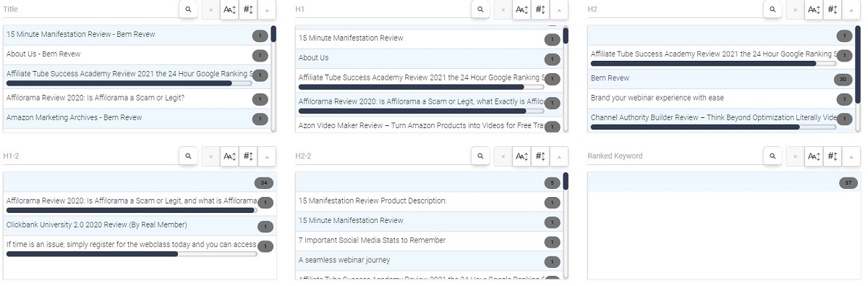Click the H2-2 panel vertical scrollbar

[566, 224]
